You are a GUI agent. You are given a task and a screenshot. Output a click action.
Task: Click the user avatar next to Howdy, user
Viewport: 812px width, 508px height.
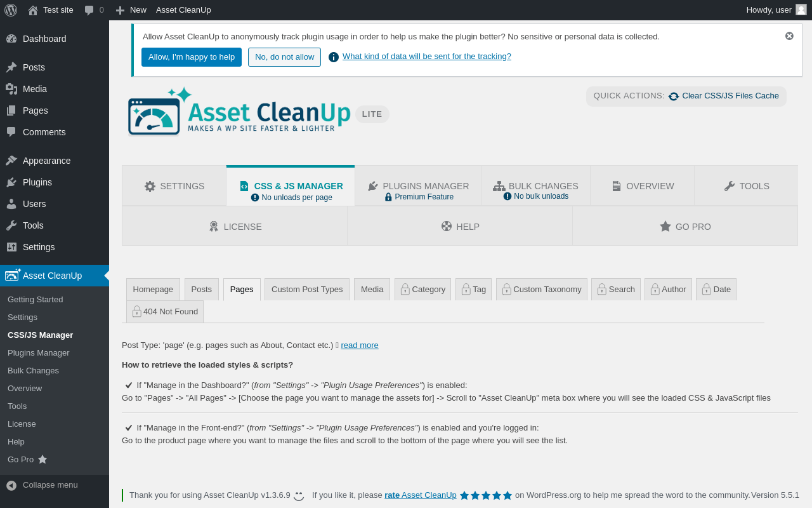click(x=801, y=10)
